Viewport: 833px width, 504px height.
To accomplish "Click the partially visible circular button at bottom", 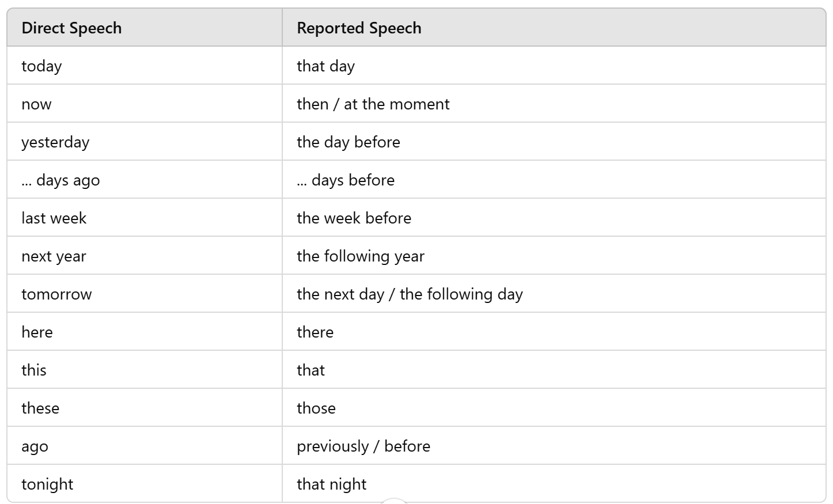I will (x=394, y=501).
